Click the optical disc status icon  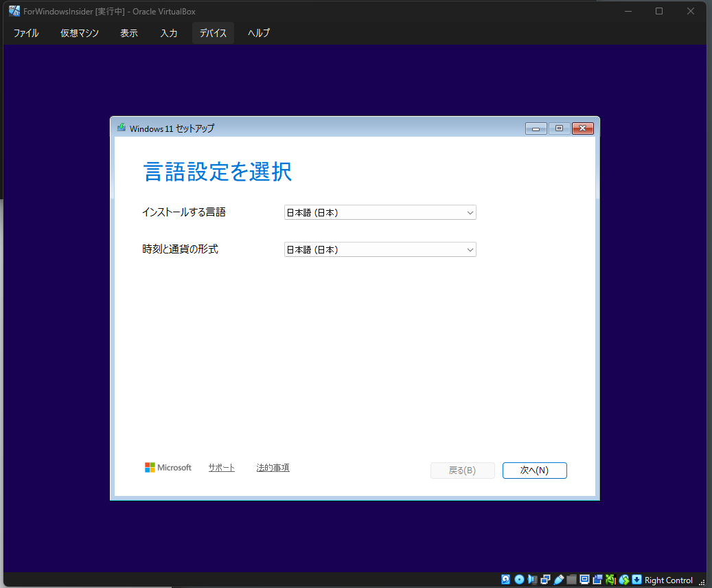point(519,579)
